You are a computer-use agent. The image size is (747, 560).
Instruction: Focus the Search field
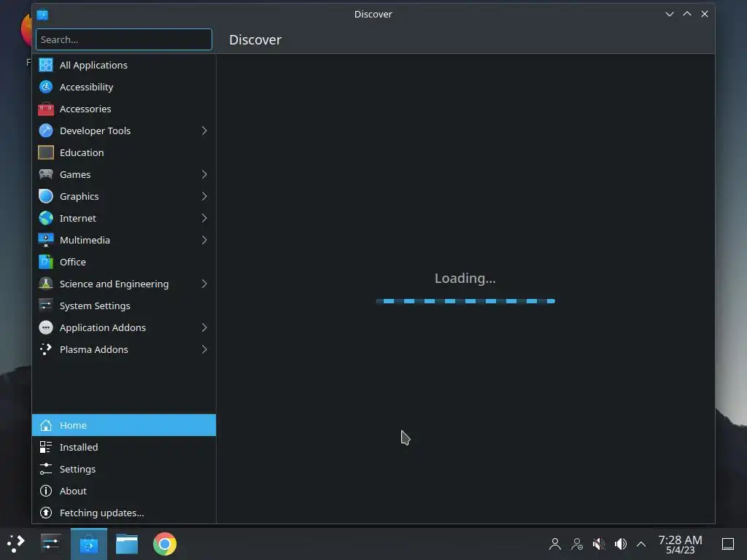(124, 39)
